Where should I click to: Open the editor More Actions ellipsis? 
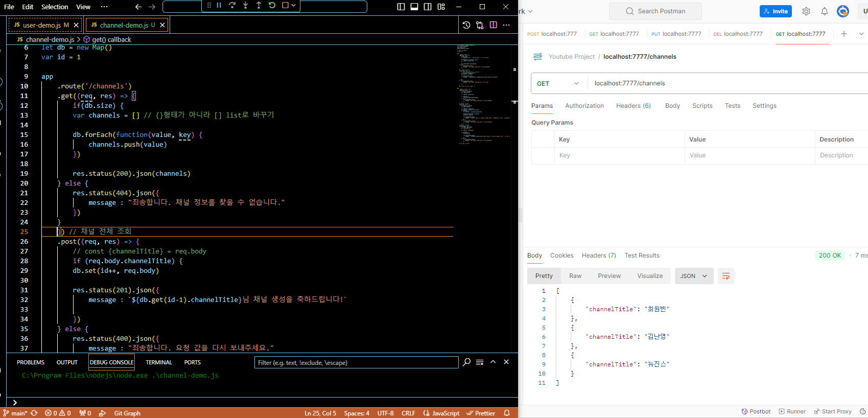point(506,25)
